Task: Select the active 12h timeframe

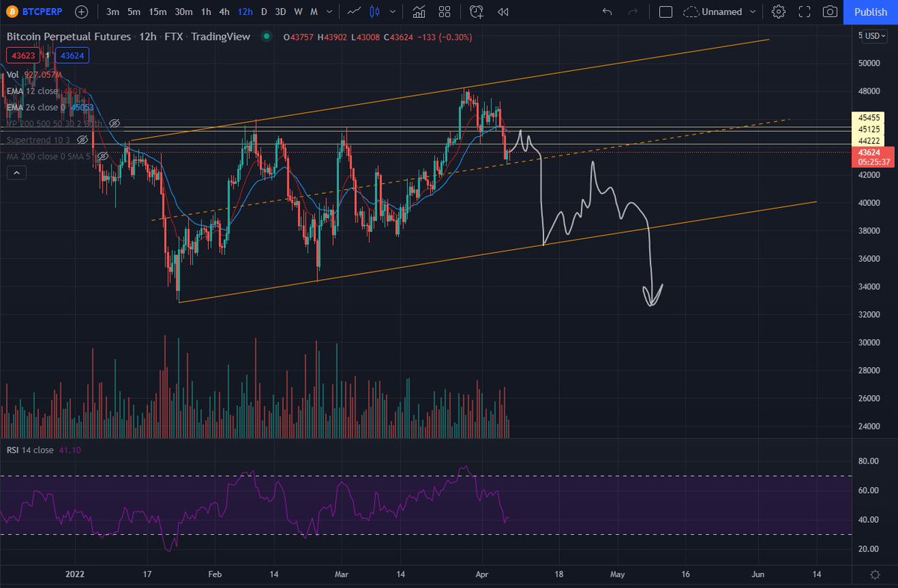Action: (x=245, y=12)
